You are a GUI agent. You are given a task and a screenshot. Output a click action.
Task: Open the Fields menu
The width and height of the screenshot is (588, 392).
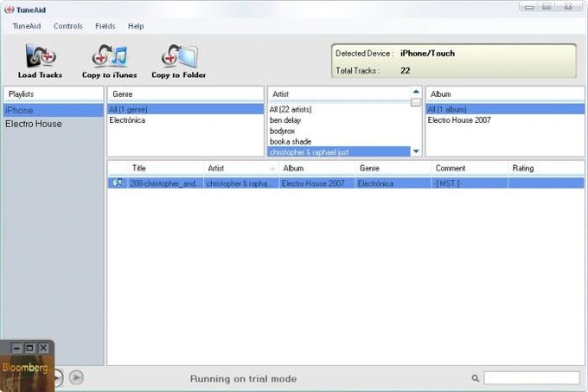(x=105, y=26)
